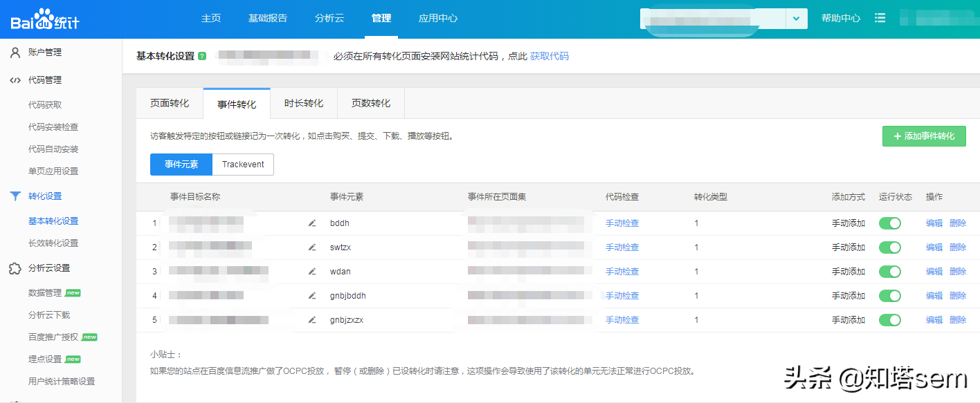
Task: Toggle running status for gnbjbddh row
Action: coord(890,296)
